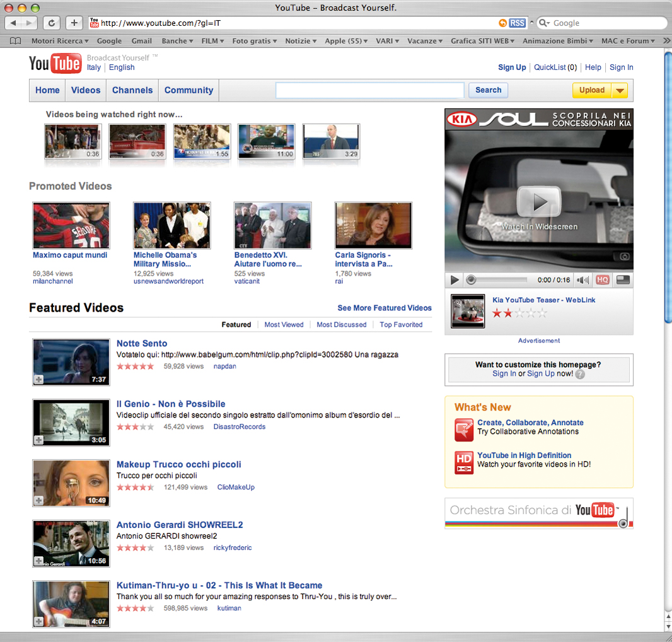Viewport: 672px width, 642px height.
Task: Open the Notizie bookmark folder
Action: 301,41
